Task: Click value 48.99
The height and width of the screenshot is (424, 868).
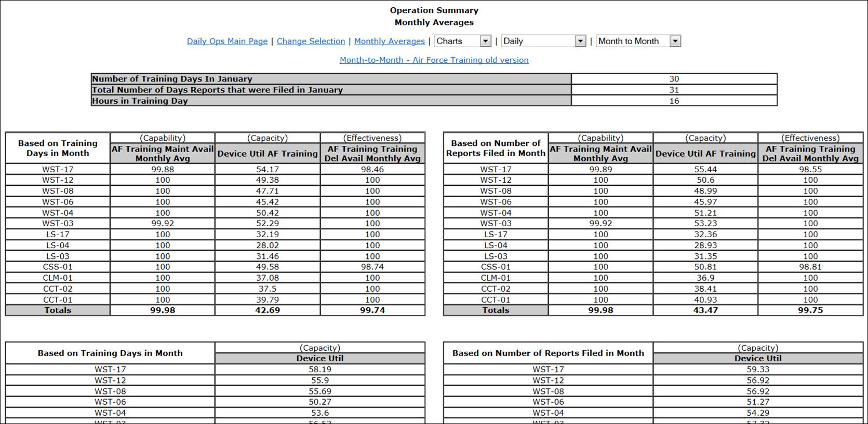Action: pos(705,191)
